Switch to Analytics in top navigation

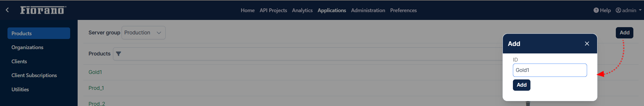(302, 10)
